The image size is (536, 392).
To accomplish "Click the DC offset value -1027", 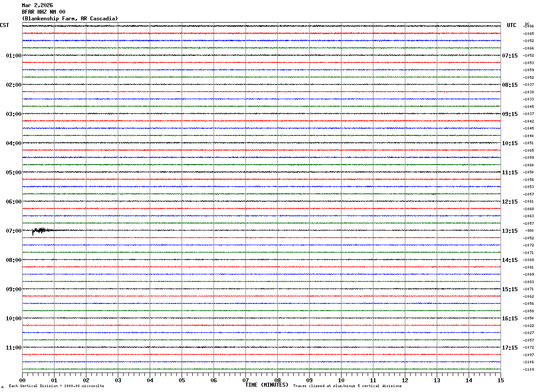I will (x=528, y=333).
